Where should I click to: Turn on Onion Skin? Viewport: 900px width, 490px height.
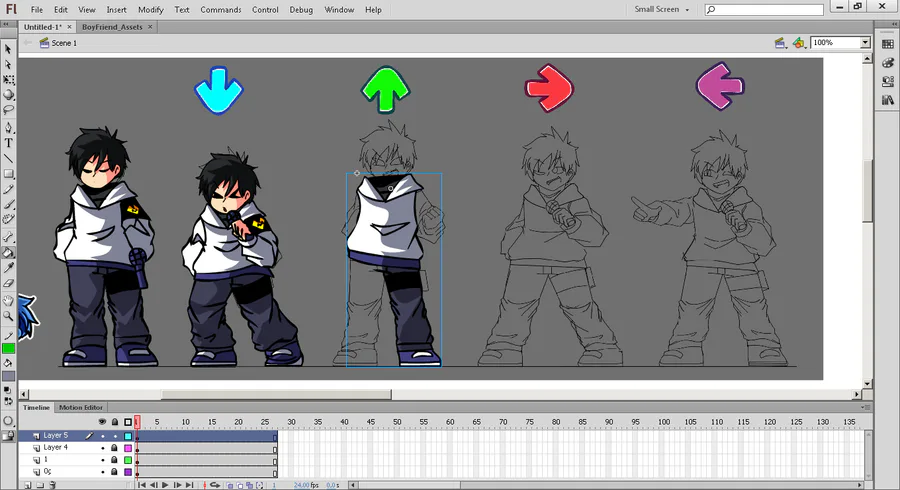[x=230, y=485]
